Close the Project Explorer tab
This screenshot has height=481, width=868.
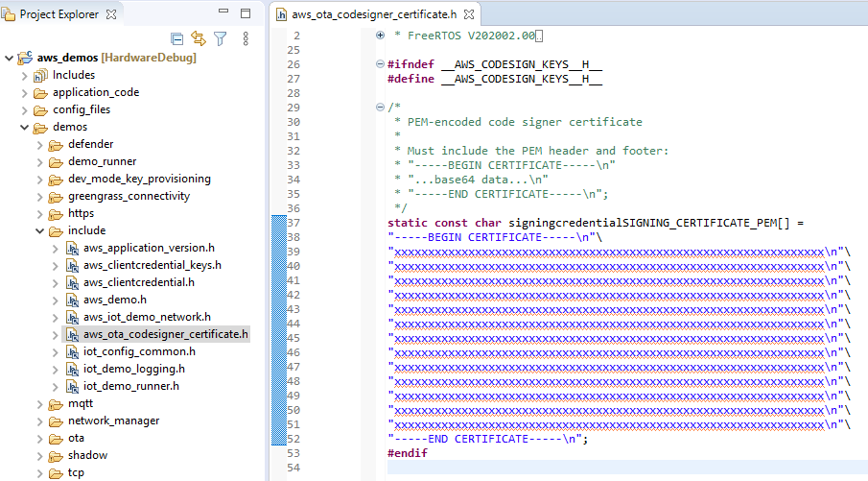click(x=111, y=14)
